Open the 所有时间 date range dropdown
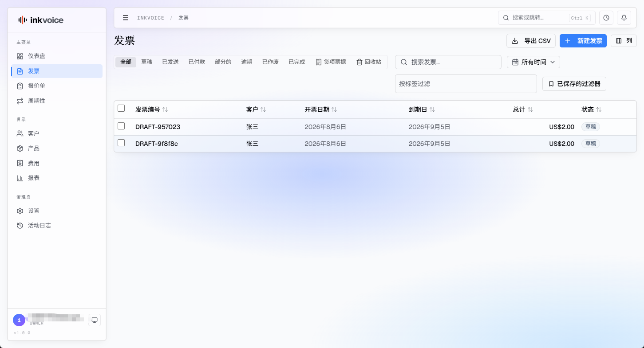 click(x=533, y=62)
